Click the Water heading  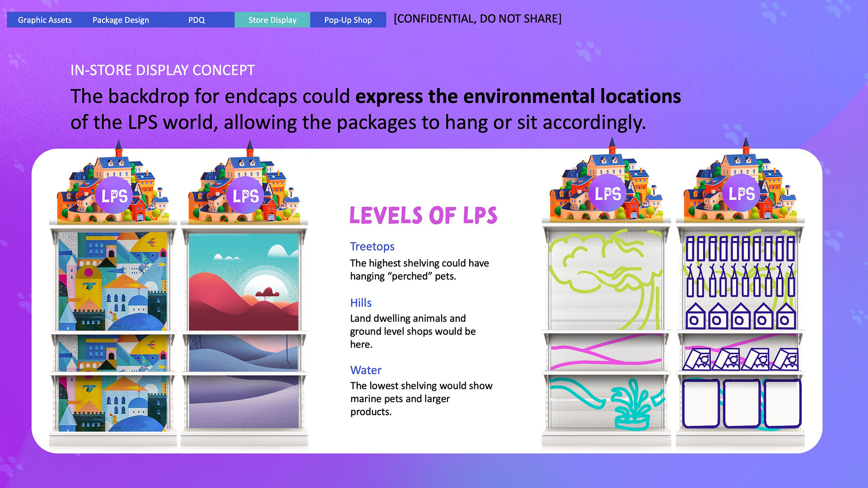click(366, 370)
